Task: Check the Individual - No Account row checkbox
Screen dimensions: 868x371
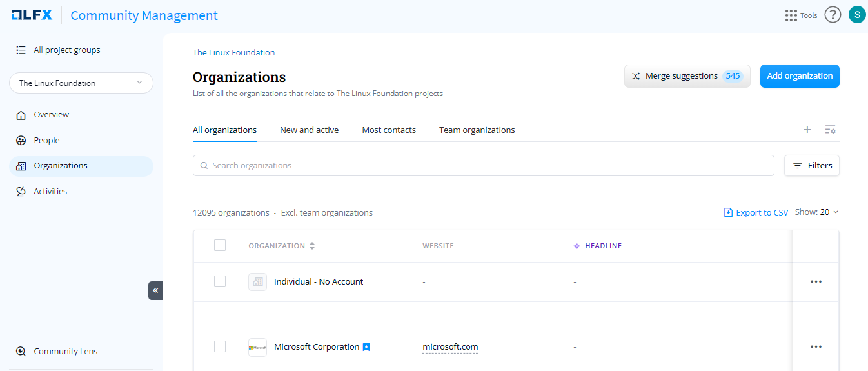Action: coord(220,281)
